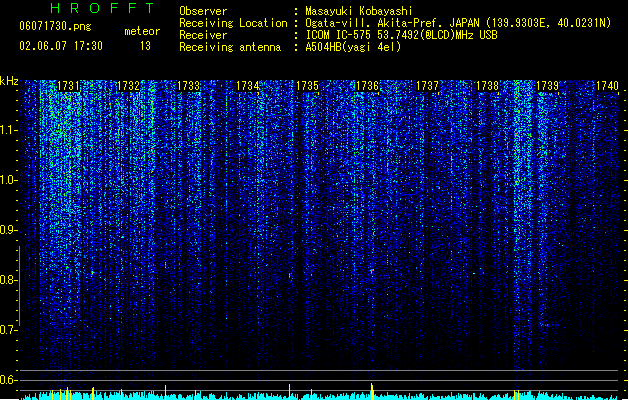The width and height of the screenshot is (629, 400).
Task: Click the 1732 time marker
Action: click(128, 86)
